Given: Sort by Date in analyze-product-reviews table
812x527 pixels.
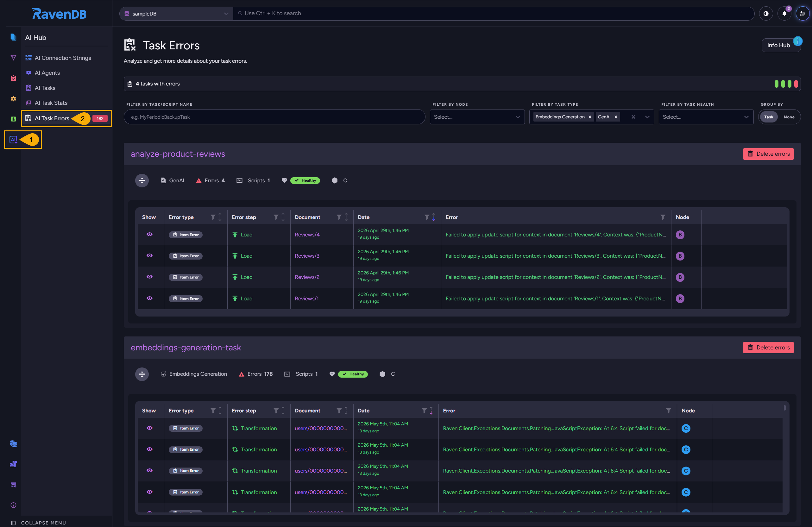Looking at the screenshot, I should pyautogui.click(x=434, y=217).
